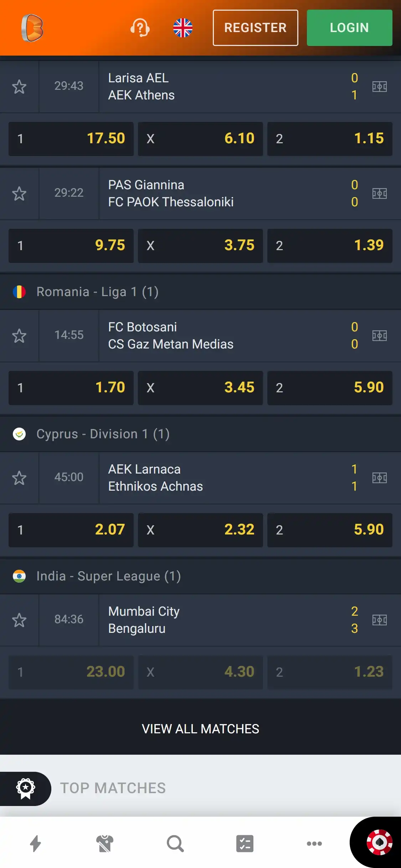Open the live lightning bolt tab
The height and width of the screenshot is (868, 401).
coord(35,843)
